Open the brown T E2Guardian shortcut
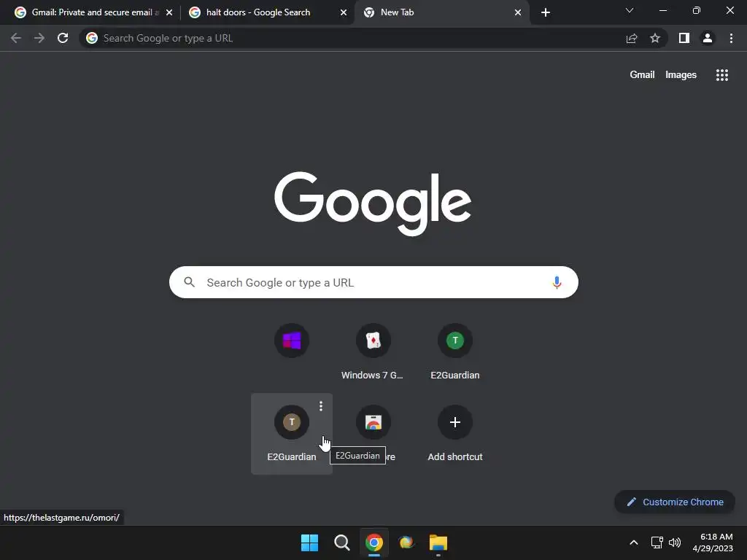The height and width of the screenshot is (560, 747). pos(292,433)
